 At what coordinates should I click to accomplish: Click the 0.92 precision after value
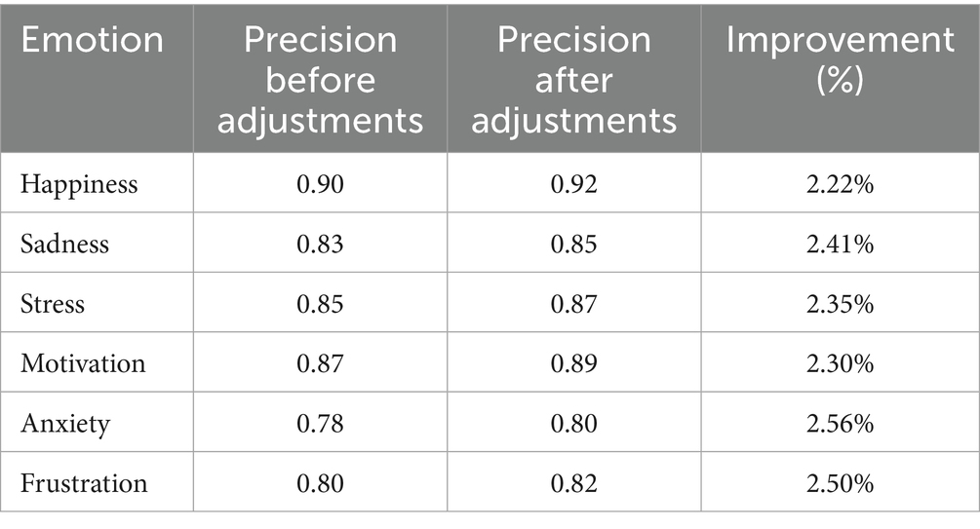[x=573, y=182]
